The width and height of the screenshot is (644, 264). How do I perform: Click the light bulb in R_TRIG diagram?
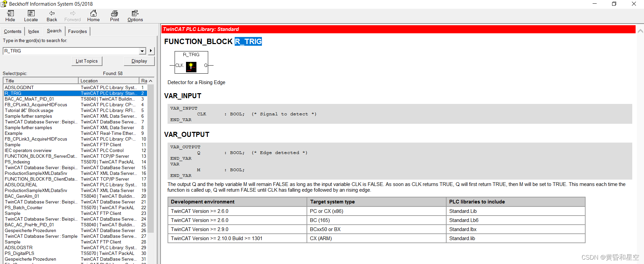click(x=191, y=67)
